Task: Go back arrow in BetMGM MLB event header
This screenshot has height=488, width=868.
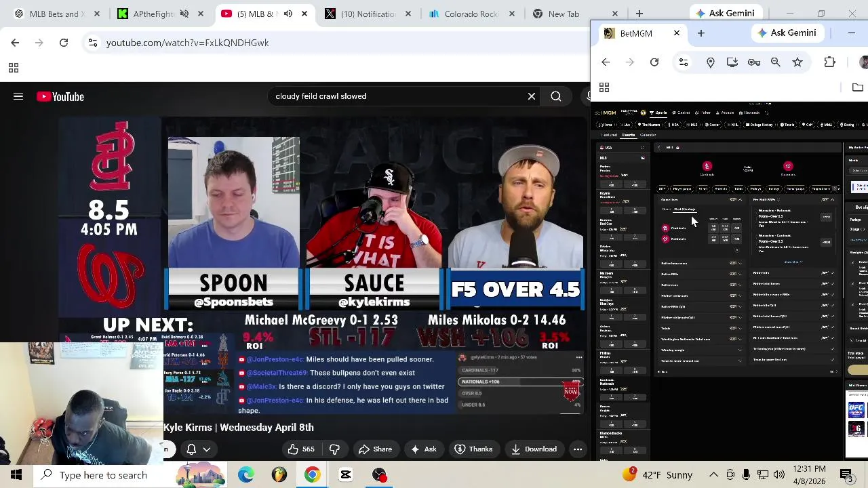Action: (658, 147)
